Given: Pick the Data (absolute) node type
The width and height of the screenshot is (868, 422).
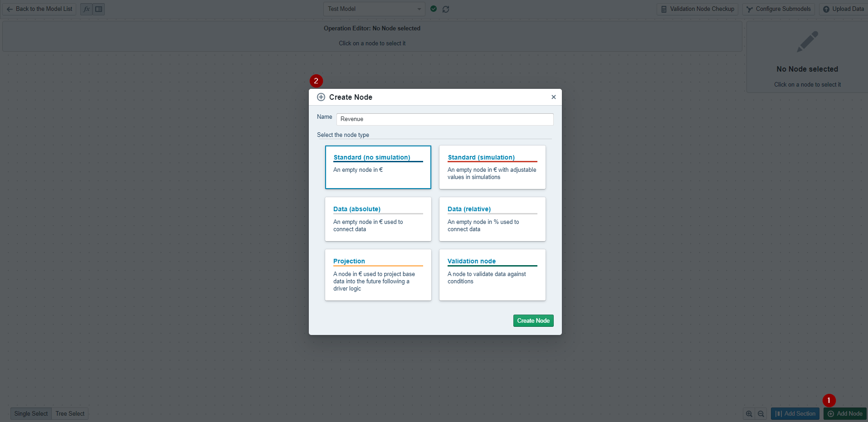Looking at the screenshot, I should tap(378, 219).
